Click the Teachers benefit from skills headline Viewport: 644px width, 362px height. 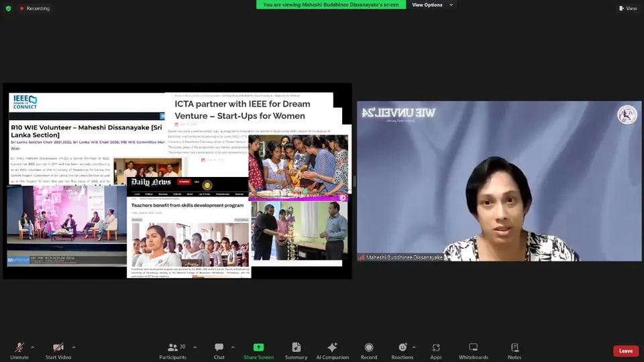point(187,205)
